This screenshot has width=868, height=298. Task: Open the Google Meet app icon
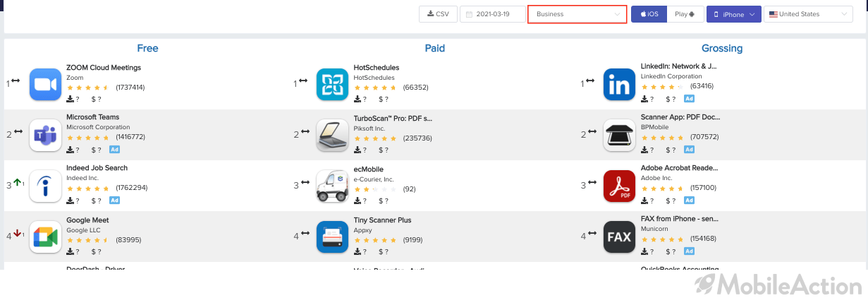45,237
